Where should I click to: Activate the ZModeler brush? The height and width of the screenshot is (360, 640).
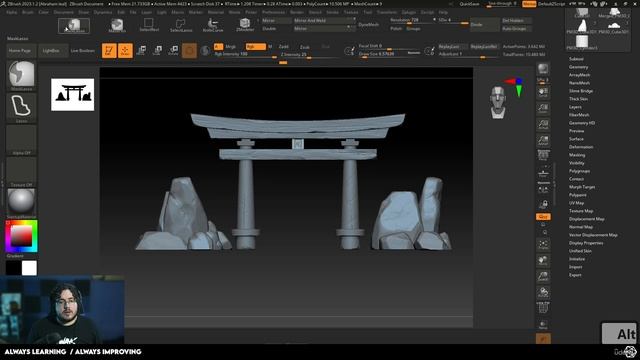tap(245, 25)
